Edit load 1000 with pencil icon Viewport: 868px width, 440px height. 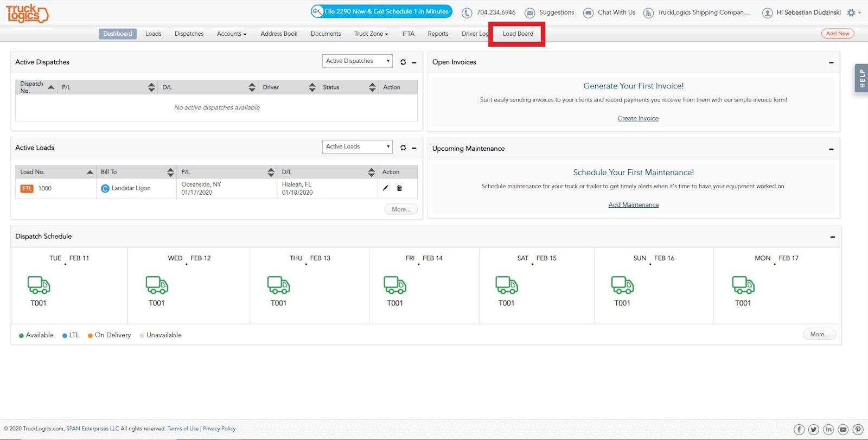(x=386, y=188)
